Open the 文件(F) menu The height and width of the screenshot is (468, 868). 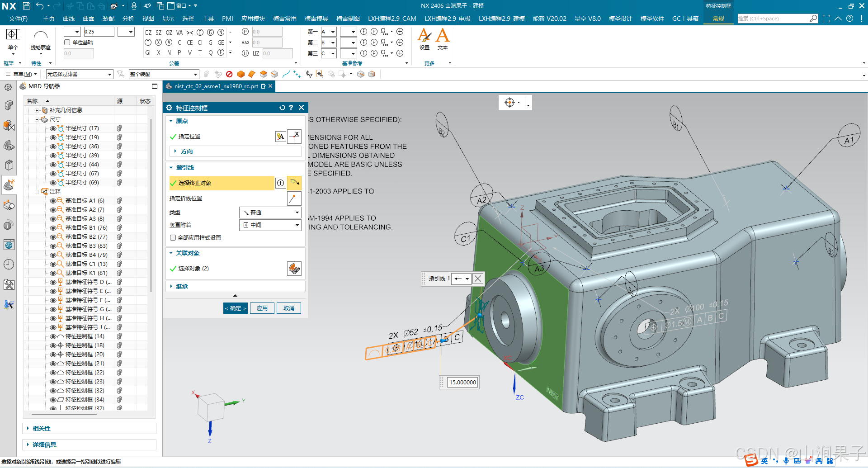(x=18, y=19)
